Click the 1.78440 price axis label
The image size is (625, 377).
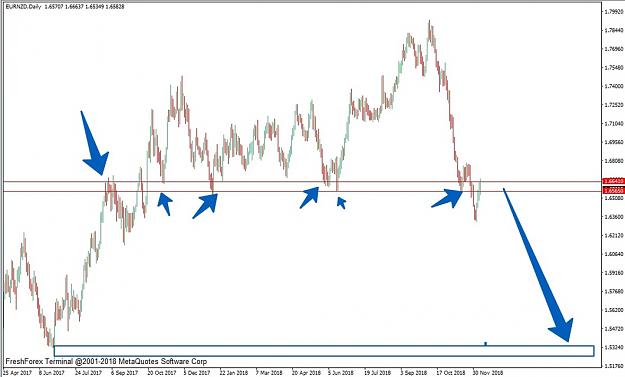pyautogui.click(x=613, y=30)
